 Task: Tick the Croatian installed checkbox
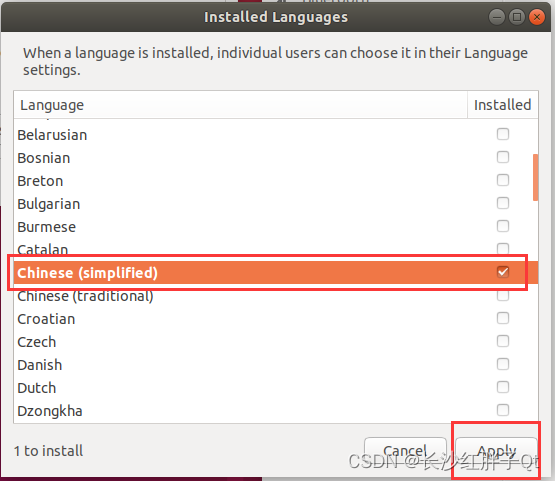[x=503, y=318]
